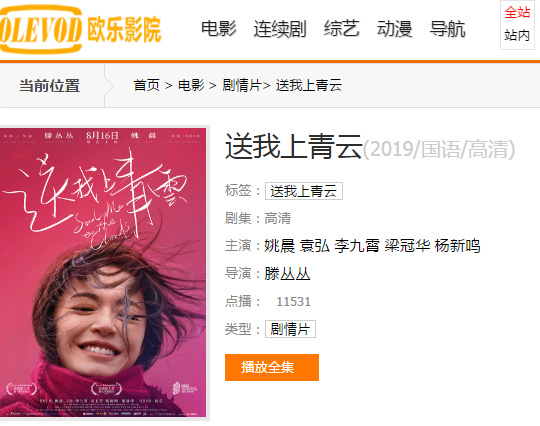Open actor 杨新鸣's page
The width and height of the screenshot is (540, 426).
pos(457,246)
